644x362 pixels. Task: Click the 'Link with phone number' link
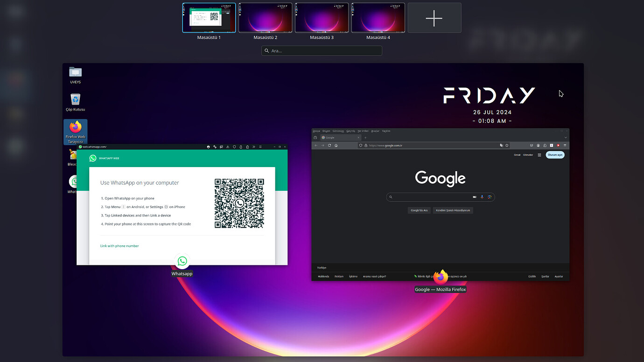tap(119, 246)
